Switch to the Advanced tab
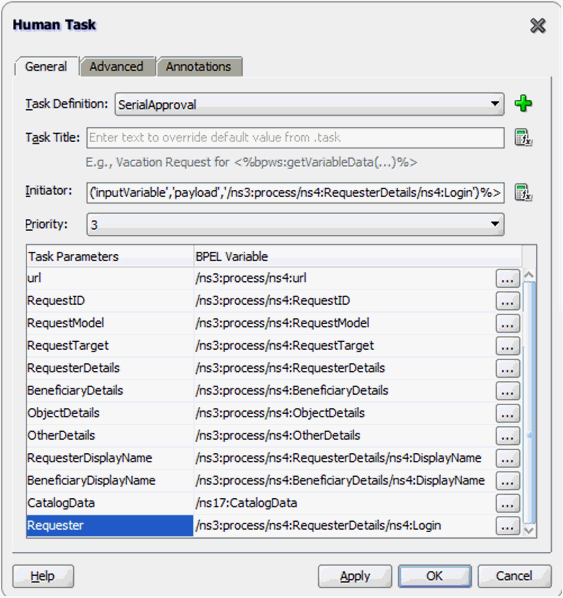Screen dimensions: 563x598 117,67
